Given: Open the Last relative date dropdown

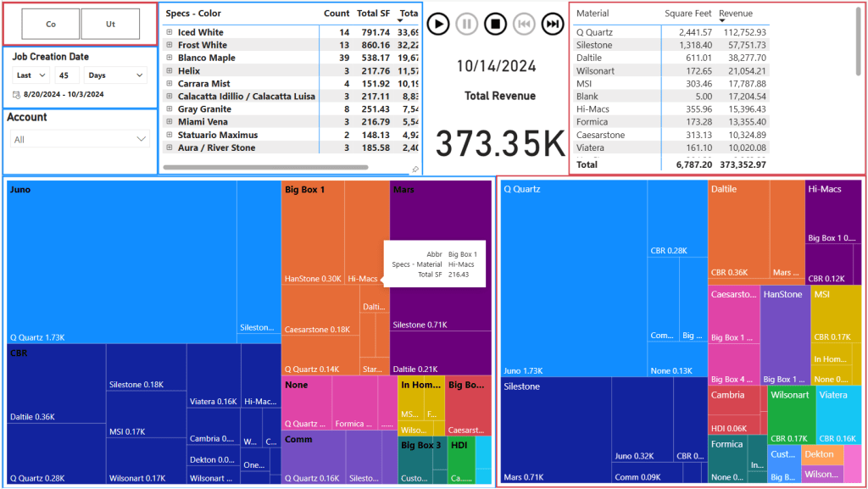Looking at the screenshot, I should click(31, 75).
